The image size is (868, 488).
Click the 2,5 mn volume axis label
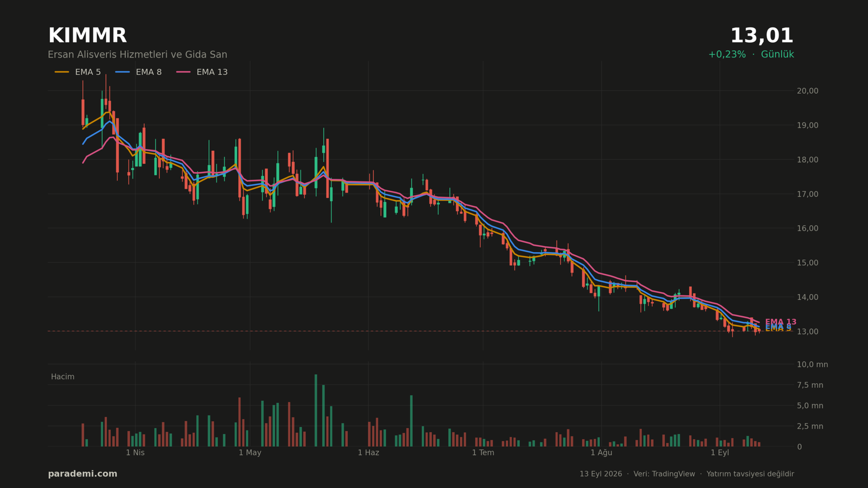(x=810, y=426)
